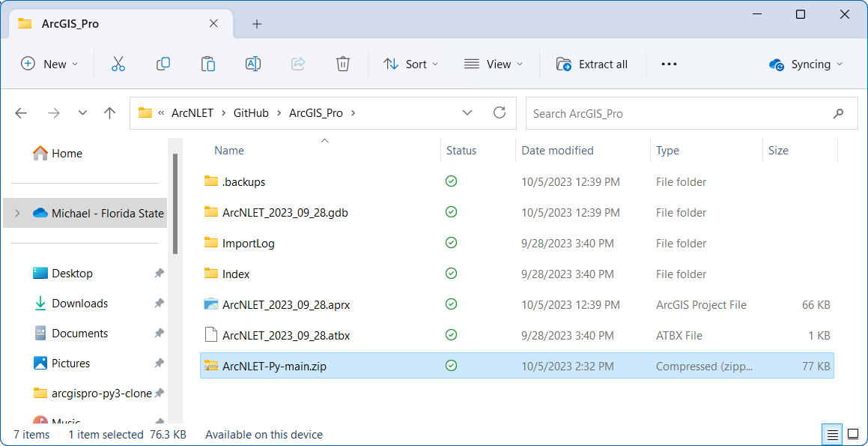This screenshot has height=446, width=868.
Task: Click the sync status icon for ImportLog
Action: point(451,243)
